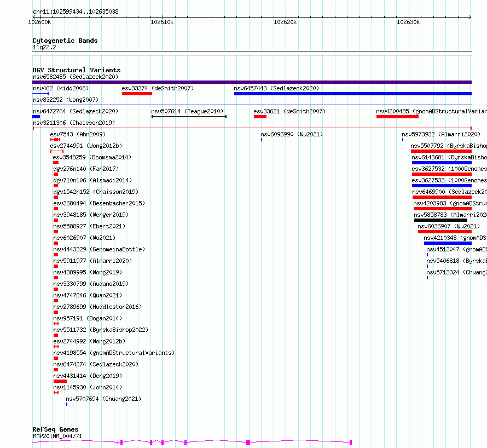Image resolution: width=487 pixels, height=448 pixels.
Task: Click the nsv5507792 ByrskaBishop red bar
Action: [x=442, y=151]
